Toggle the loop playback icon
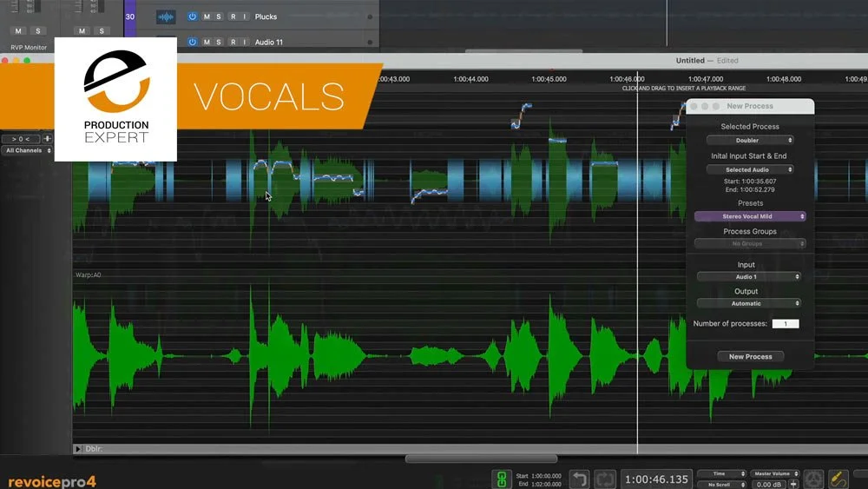The image size is (868, 489). [604, 479]
